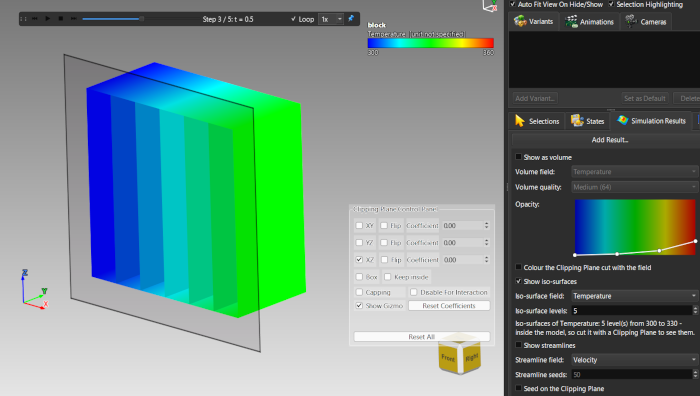Viewport: 700px width, 396px height.
Task: Open the Streamline field Velocity dropdown
Action: pos(634,360)
